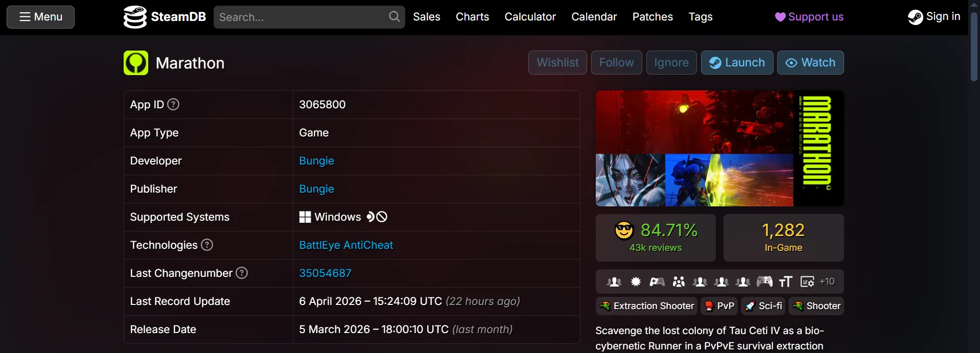Image resolution: width=980 pixels, height=353 pixels.
Task: Click the App Type value Game
Action: click(314, 133)
